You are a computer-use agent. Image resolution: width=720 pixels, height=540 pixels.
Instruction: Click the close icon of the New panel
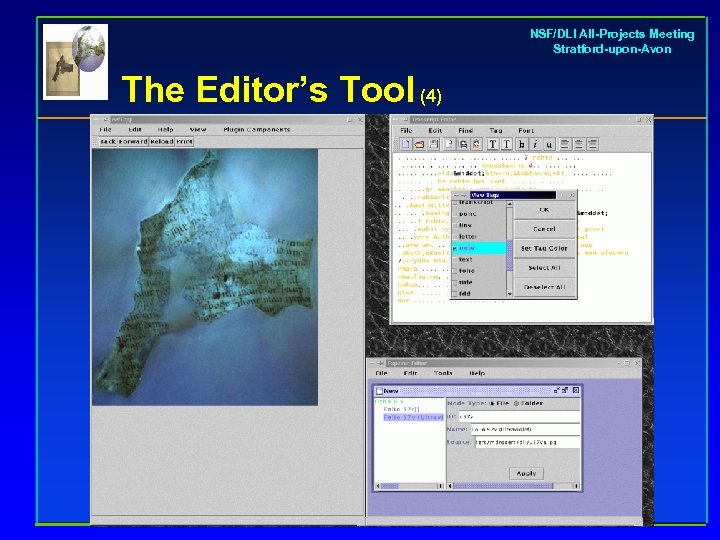(x=576, y=390)
